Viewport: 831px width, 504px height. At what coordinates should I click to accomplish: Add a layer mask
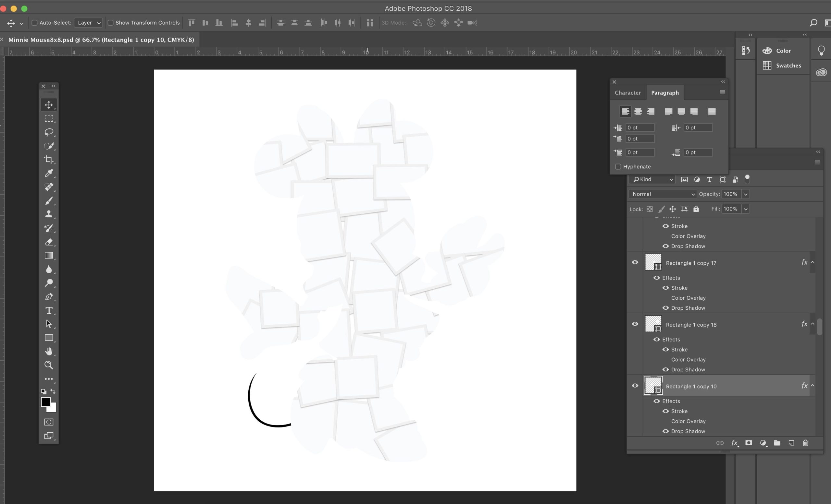(x=749, y=443)
